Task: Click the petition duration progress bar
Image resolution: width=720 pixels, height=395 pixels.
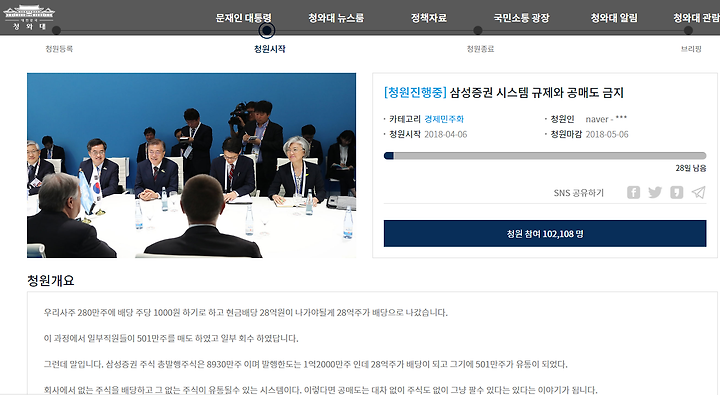Action: coord(545,156)
